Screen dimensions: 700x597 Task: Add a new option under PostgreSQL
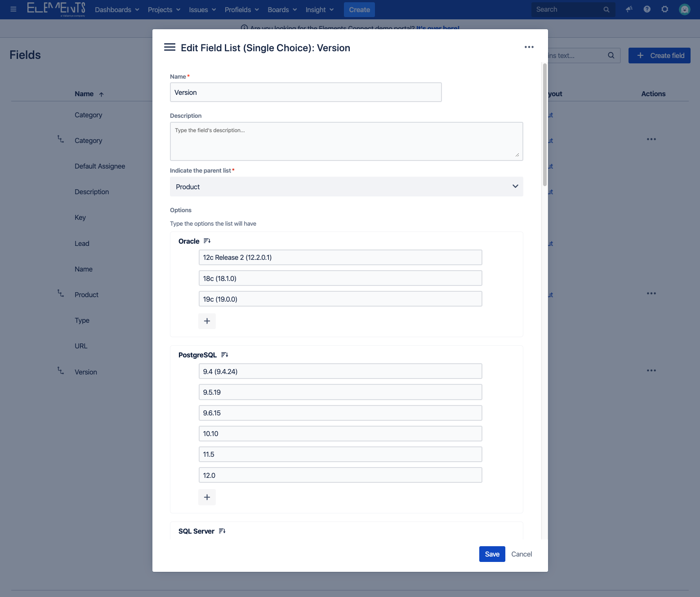[x=207, y=497]
